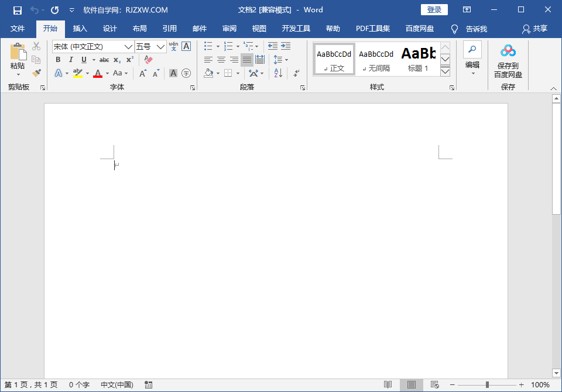Enable right paragraph alignment
The width and height of the screenshot is (562, 392).
[234, 59]
